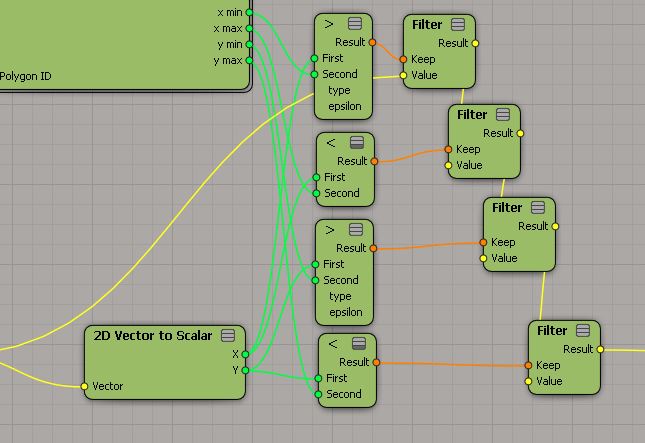Click the lower greater-than node's collapse icon

pyautogui.click(x=354, y=230)
